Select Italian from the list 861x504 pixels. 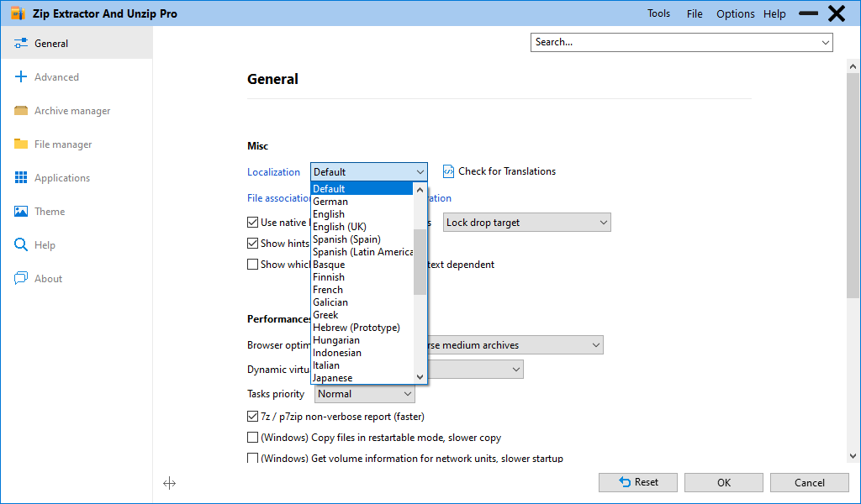point(362,365)
